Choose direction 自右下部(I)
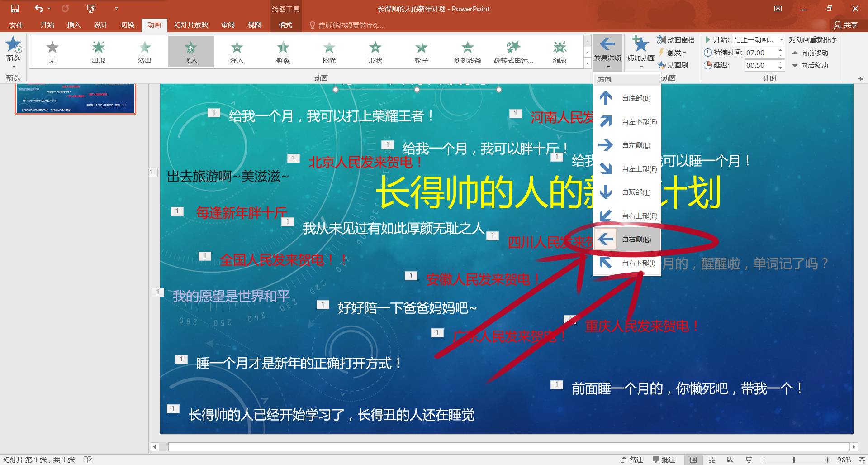The image size is (868, 465). (x=627, y=263)
